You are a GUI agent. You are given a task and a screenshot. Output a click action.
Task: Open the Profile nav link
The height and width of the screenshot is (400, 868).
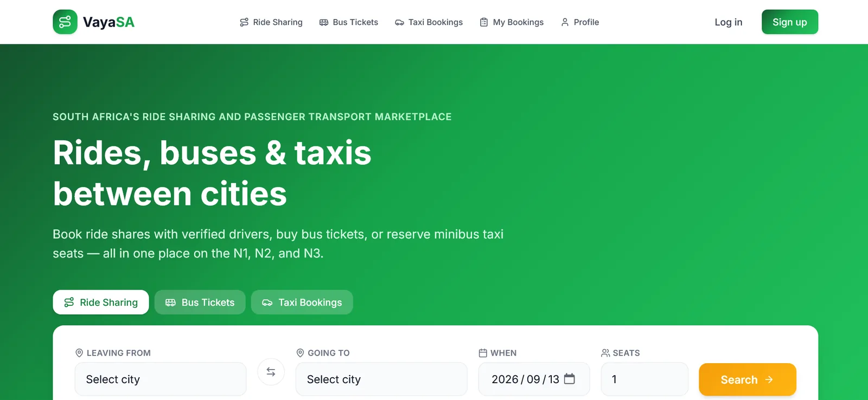coord(580,22)
